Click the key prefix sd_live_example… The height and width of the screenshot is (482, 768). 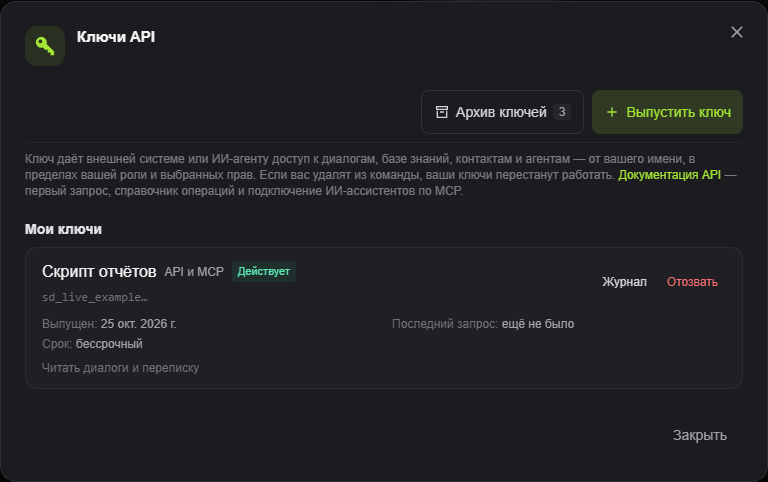pos(95,297)
